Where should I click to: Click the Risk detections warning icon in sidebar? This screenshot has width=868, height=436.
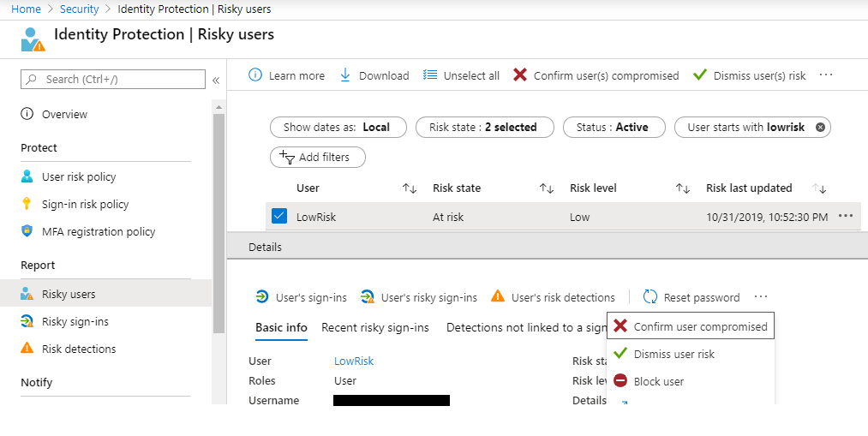(x=27, y=348)
